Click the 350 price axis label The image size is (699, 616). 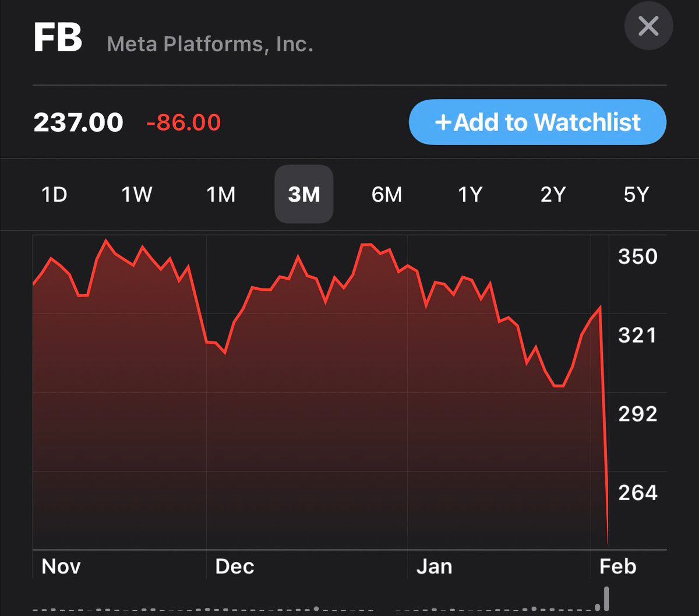point(637,256)
